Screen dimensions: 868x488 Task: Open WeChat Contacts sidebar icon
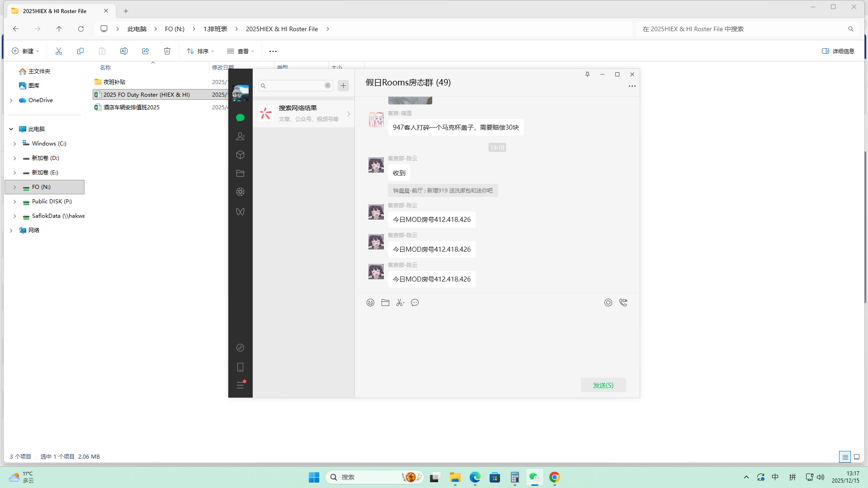tap(240, 136)
